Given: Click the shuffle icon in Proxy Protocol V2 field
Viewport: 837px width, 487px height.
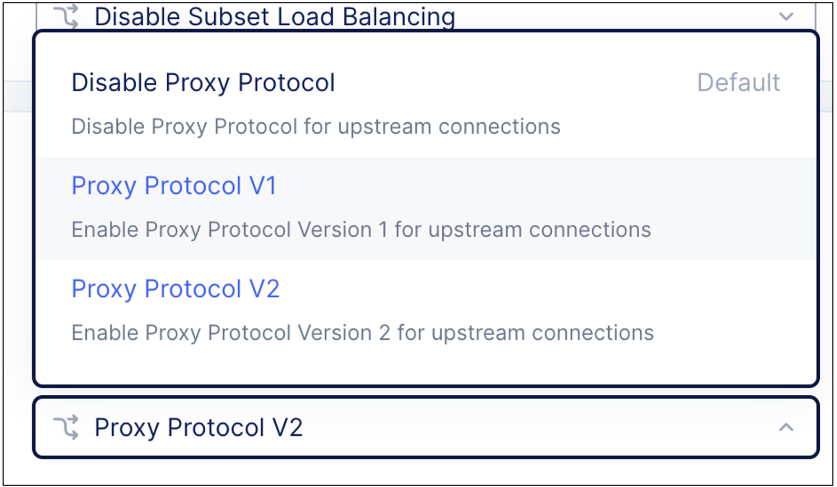Looking at the screenshot, I should tap(67, 428).
